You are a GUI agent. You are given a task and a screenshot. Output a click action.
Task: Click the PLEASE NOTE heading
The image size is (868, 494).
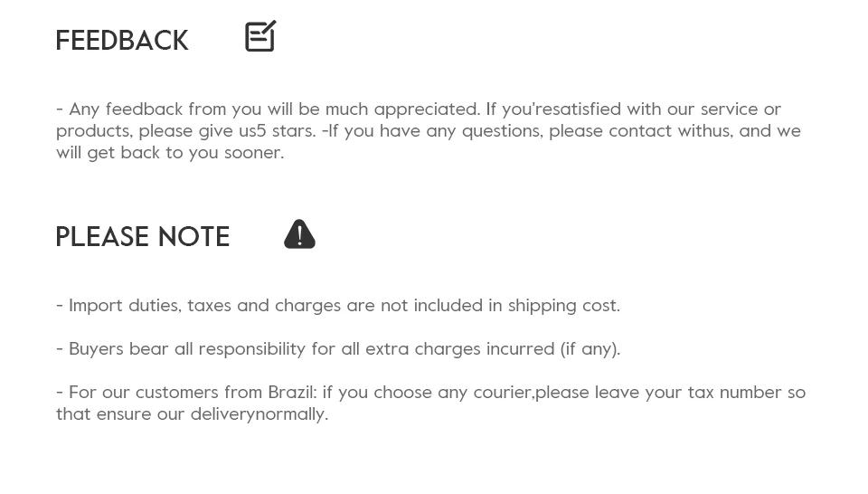(143, 237)
